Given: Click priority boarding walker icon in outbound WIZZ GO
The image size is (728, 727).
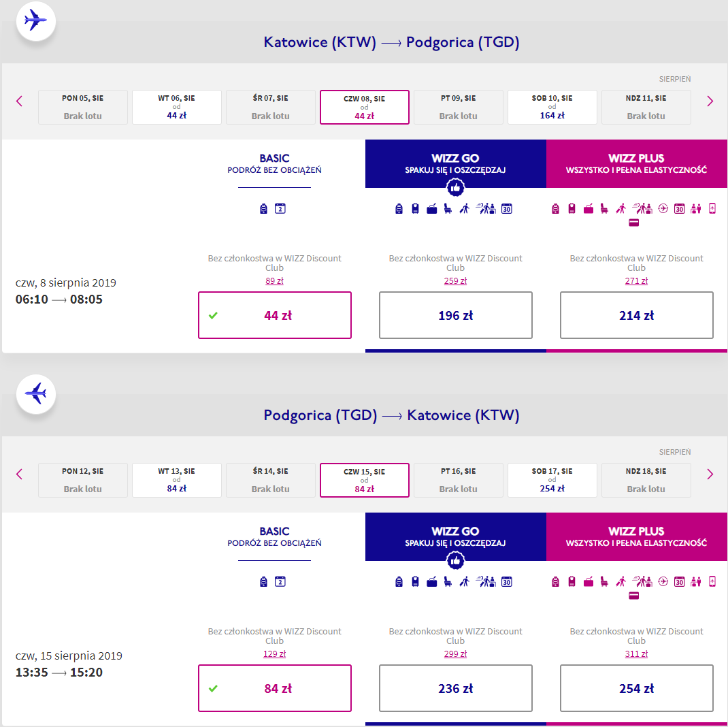Looking at the screenshot, I should click(x=464, y=208).
